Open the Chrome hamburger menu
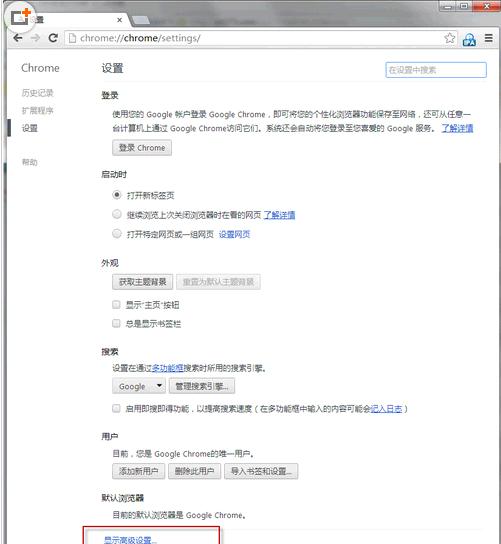Viewport: 501px width, 544px height. [x=489, y=38]
